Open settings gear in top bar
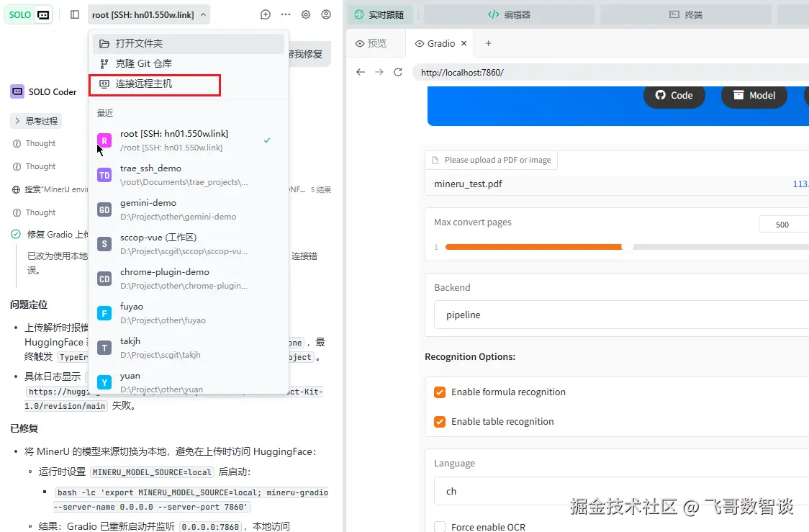The height and width of the screenshot is (532, 809). pos(306,15)
